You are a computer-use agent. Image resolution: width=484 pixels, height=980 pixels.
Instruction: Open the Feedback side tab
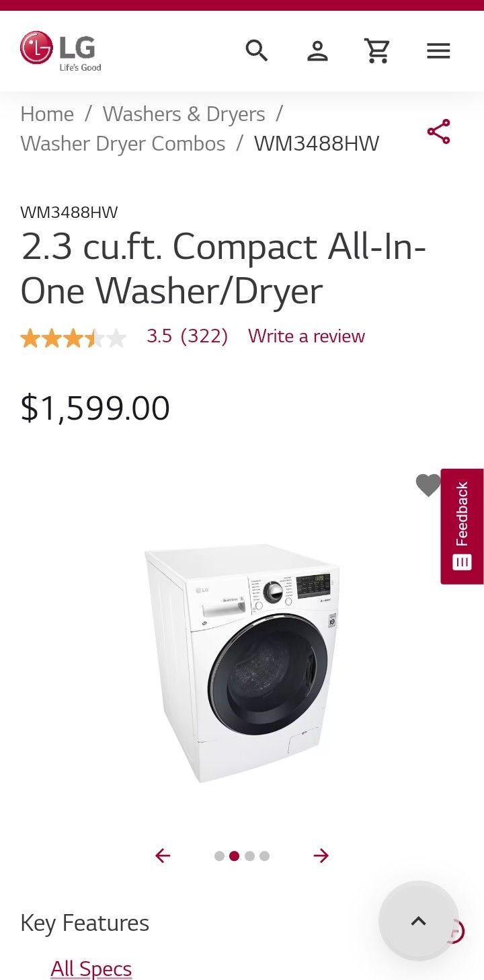pyautogui.click(x=462, y=526)
